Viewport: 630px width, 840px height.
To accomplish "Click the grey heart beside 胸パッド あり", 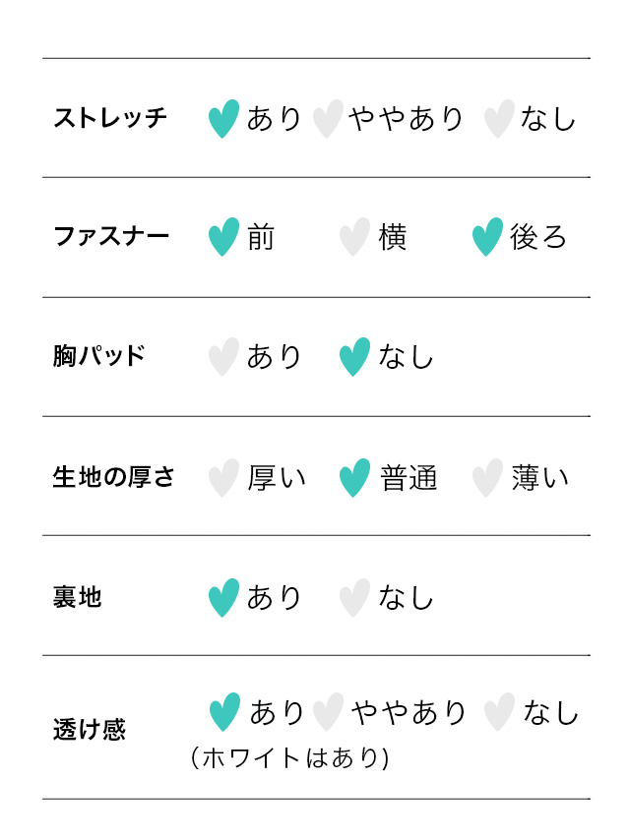I will point(223,357).
